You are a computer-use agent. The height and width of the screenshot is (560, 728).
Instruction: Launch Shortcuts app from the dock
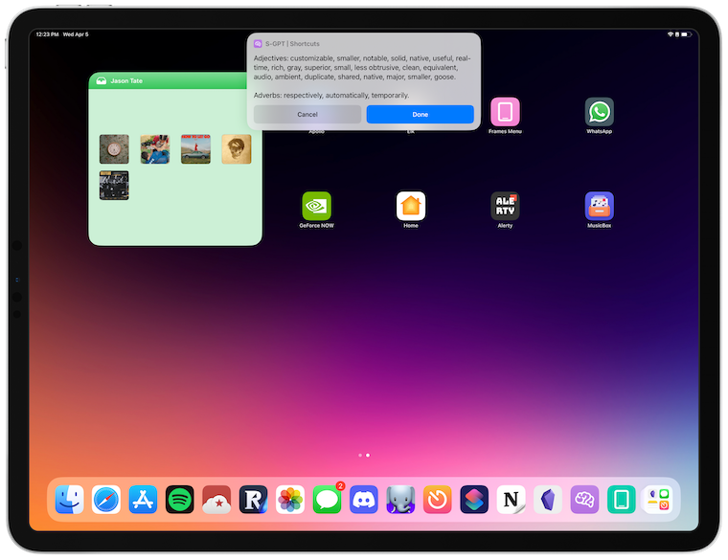click(x=474, y=500)
